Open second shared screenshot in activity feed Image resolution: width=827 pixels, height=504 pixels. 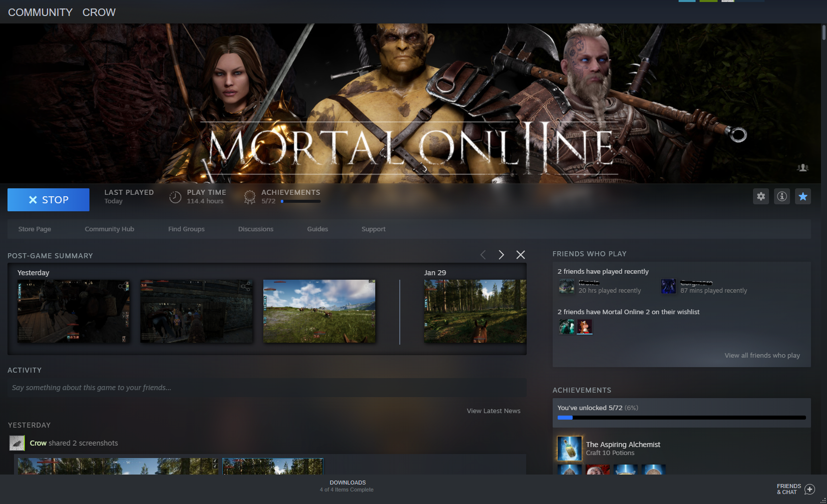point(273,466)
